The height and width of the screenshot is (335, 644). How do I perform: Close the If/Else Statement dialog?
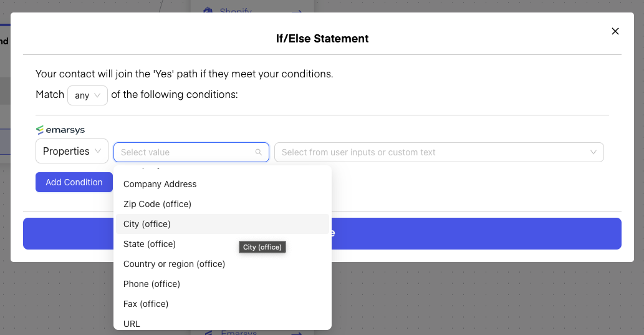615,31
